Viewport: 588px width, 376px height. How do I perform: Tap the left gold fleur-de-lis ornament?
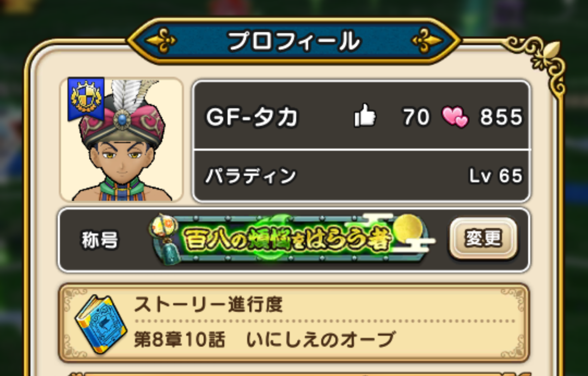[161, 40]
